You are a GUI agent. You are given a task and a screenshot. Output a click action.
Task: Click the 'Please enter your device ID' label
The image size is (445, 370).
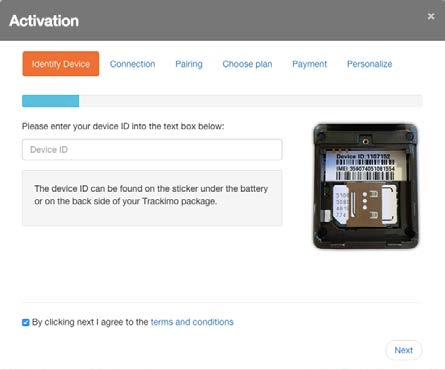(x=123, y=126)
